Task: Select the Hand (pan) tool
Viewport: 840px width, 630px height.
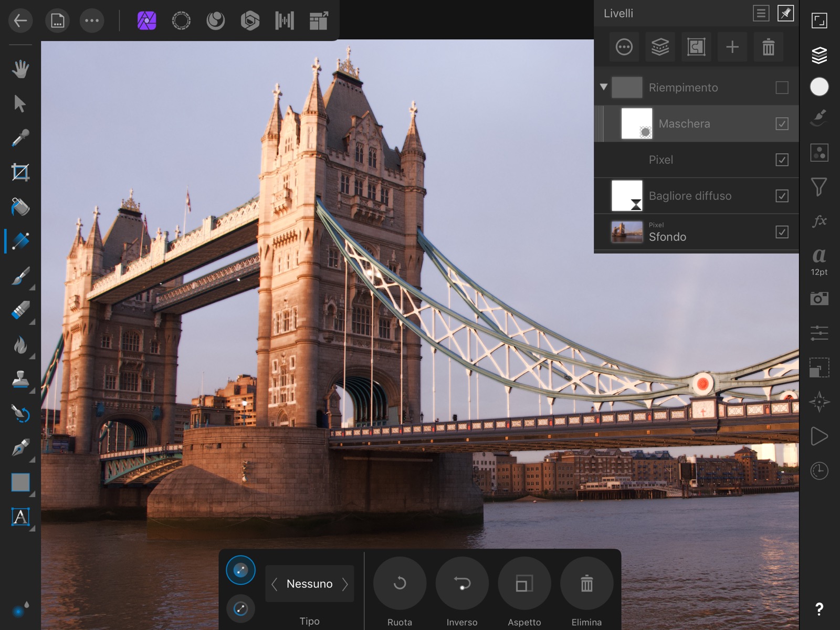Action: point(20,69)
